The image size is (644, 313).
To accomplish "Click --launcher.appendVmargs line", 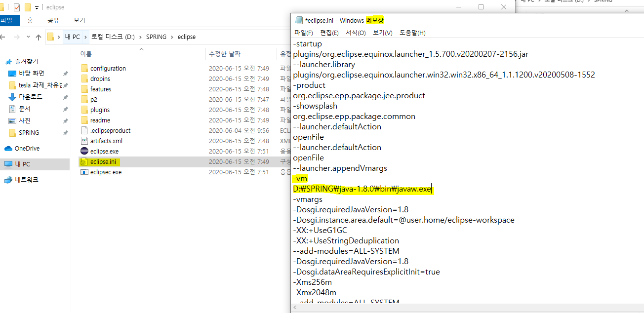I will click(x=340, y=168).
